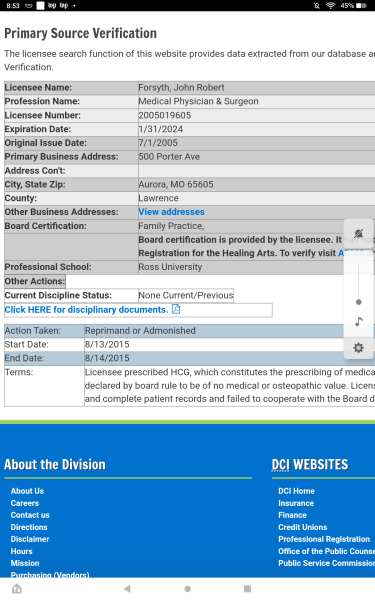375x600 pixels.
Task: Open the Contact us footer link
Action: click(x=30, y=515)
